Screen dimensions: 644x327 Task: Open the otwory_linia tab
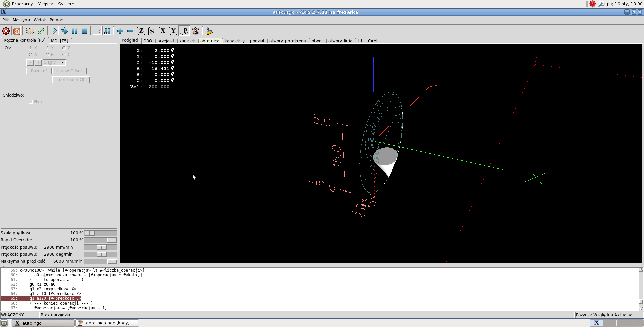click(340, 41)
